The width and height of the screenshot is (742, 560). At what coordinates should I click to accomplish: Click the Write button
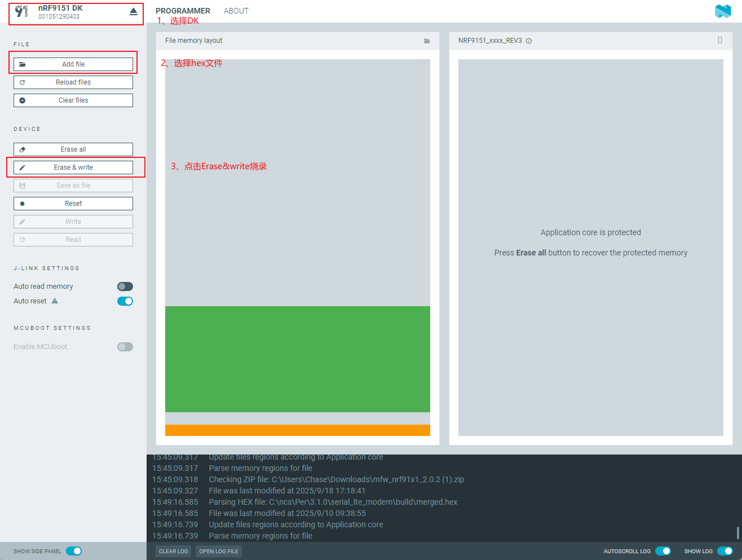click(x=73, y=222)
